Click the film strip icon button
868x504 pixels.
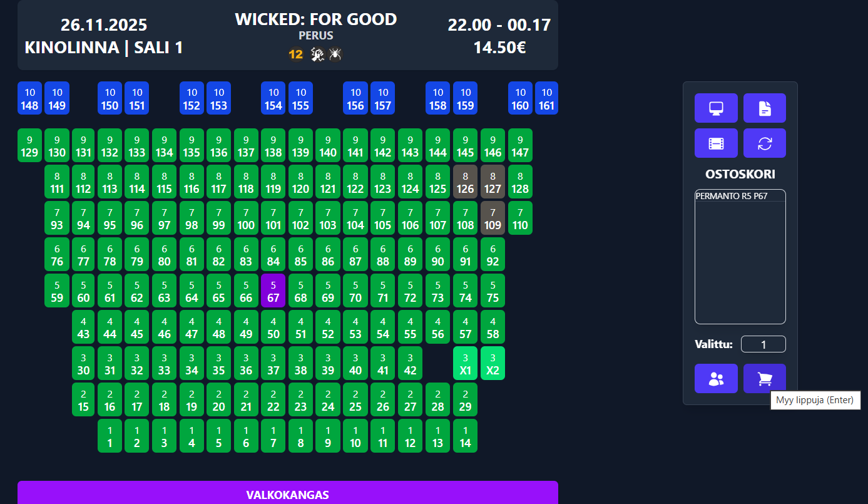[716, 143]
